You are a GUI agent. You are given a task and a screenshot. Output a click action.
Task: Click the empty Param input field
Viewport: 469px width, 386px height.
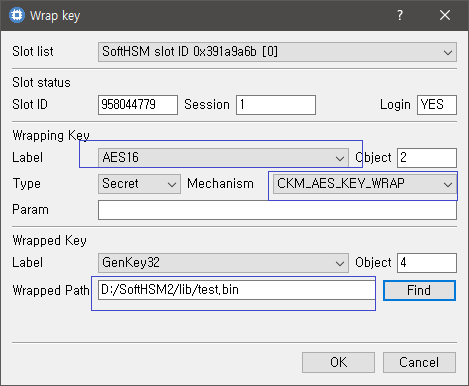[277, 210]
